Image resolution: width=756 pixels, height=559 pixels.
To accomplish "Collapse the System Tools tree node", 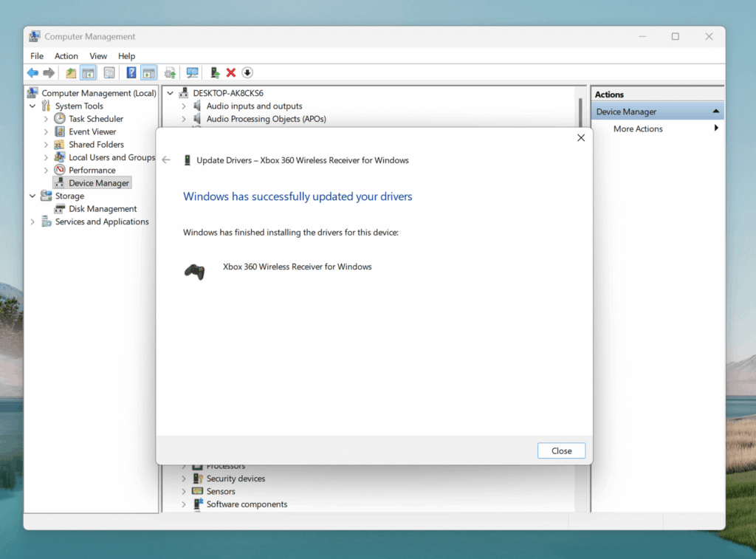I will [32, 106].
